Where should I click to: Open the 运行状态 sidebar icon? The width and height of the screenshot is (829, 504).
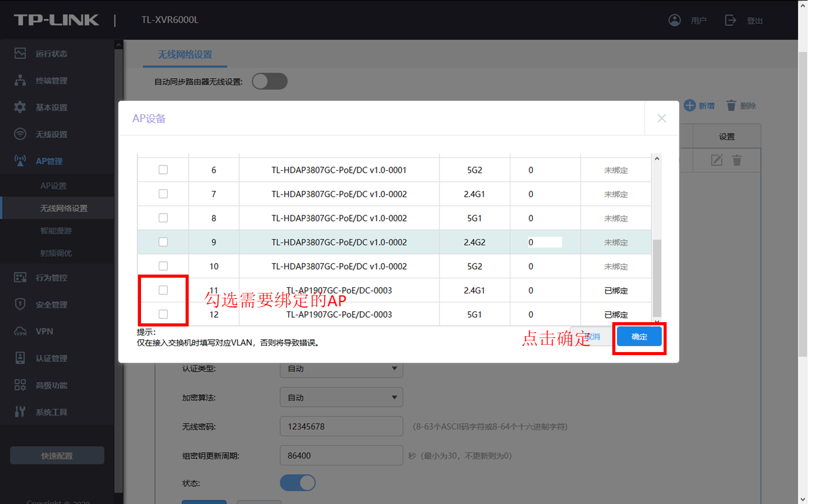pyautogui.click(x=20, y=54)
